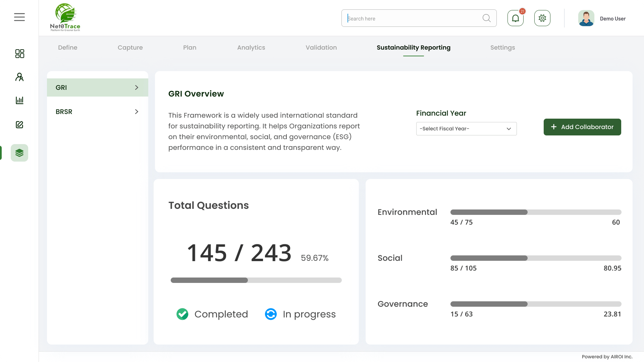The height and width of the screenshot is (362, 644).
Task: Click the Environmental progress bar
Action: coord(536,212)
